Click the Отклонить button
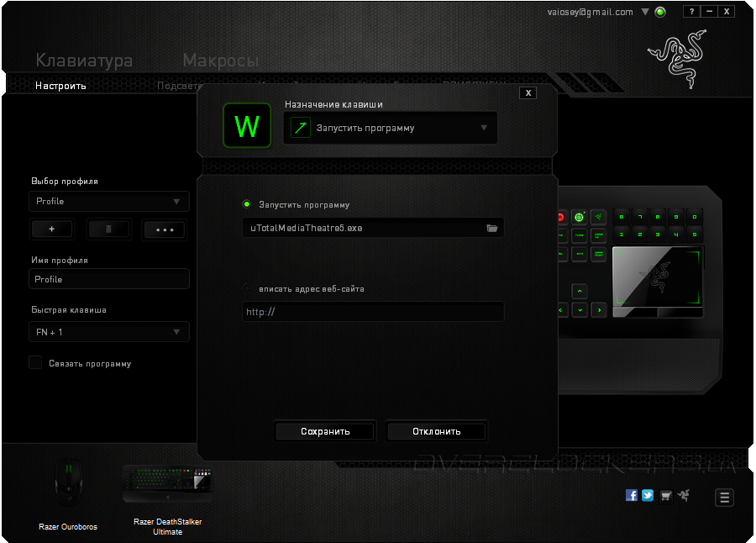This screenshot has width=756, height=543. click(435, 430)
